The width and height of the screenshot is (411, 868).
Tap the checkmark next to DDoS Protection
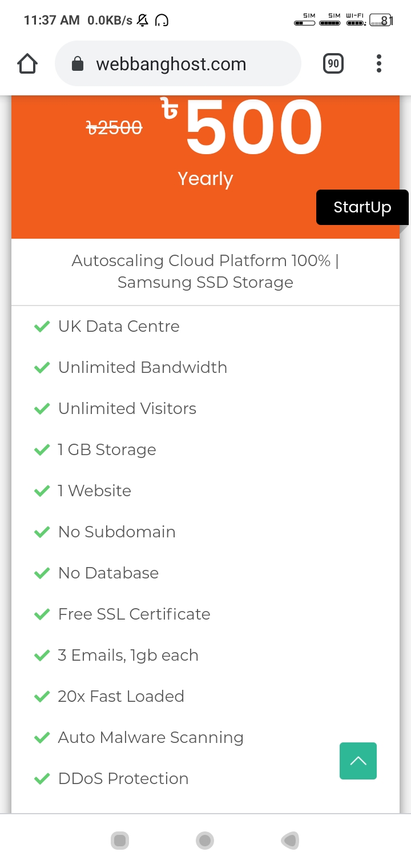[x=42, y=779]
